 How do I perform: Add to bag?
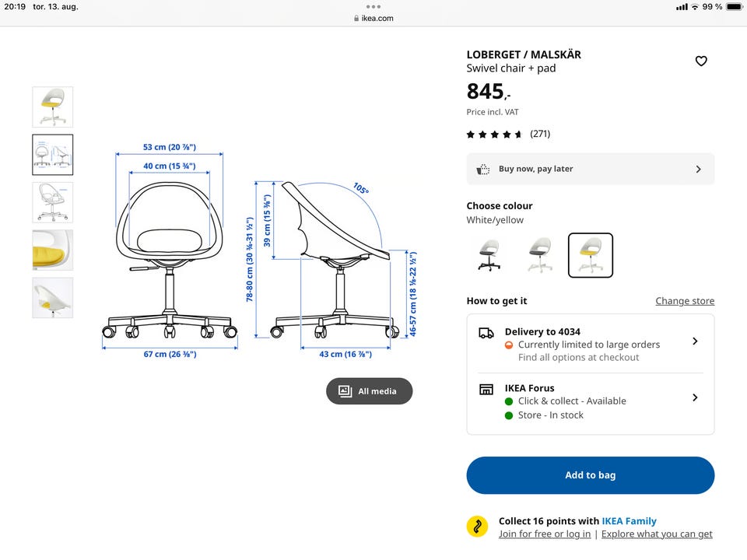591,475
